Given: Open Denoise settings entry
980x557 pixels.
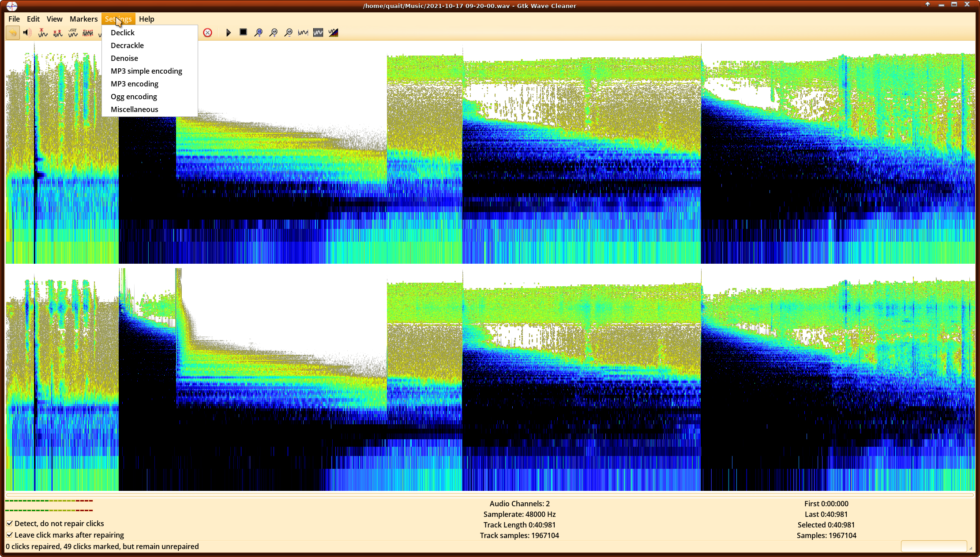Looking at the screenshot, I should click(x=124, y=58).
